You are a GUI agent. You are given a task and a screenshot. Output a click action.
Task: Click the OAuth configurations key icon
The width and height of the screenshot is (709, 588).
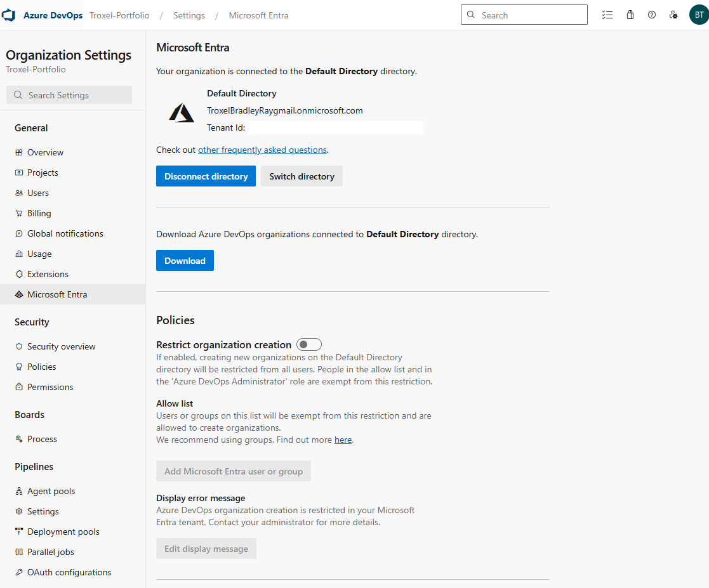tap(19, 573)
